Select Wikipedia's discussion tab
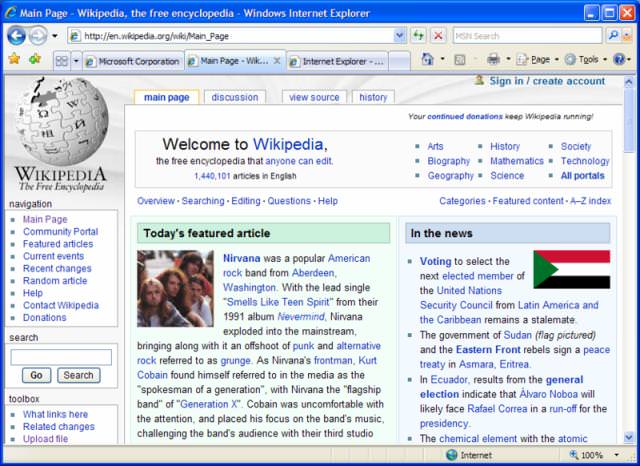Screen dimensions: 640x466 [x=235, y=97]
